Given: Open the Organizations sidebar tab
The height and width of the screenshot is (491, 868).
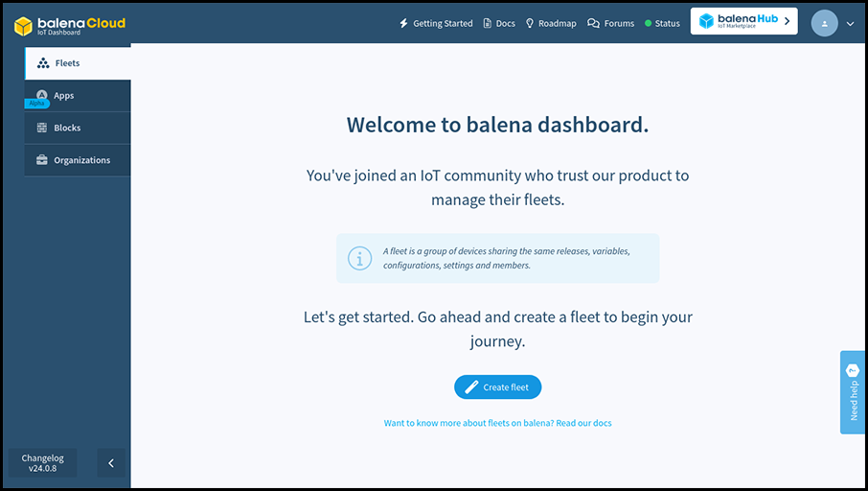Looking at the screenshot, I should [x=78, y=160].
